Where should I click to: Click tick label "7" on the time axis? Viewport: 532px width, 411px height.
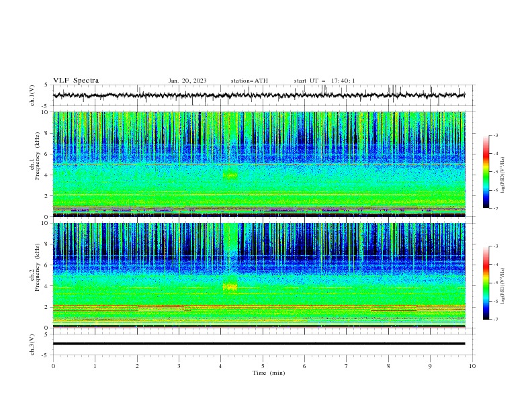tap(347, 366)
